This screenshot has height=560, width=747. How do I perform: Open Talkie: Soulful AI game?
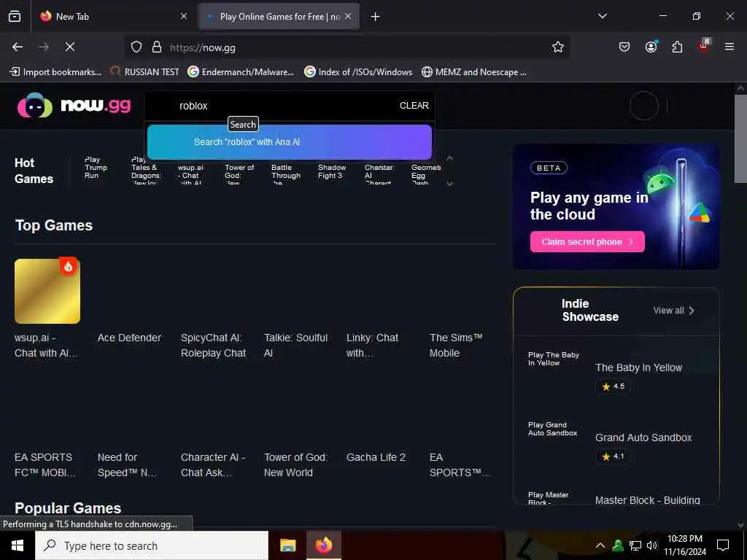coord(296,345)
